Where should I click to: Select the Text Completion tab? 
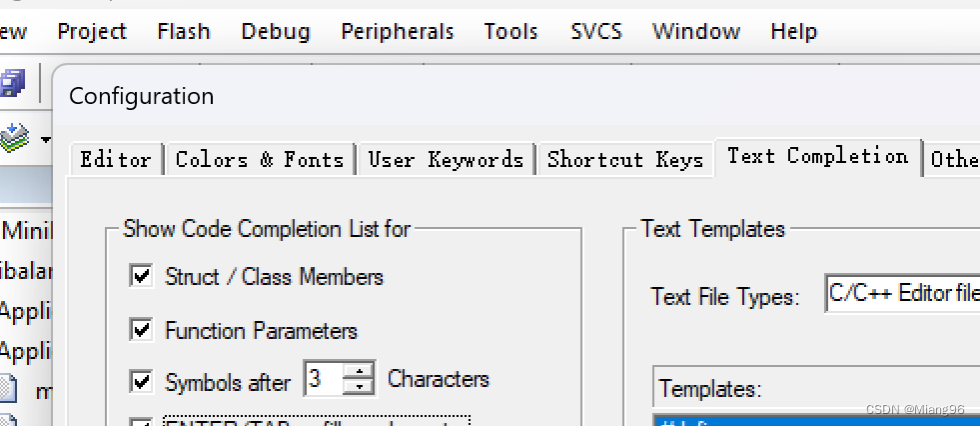[x=818, y=156]
